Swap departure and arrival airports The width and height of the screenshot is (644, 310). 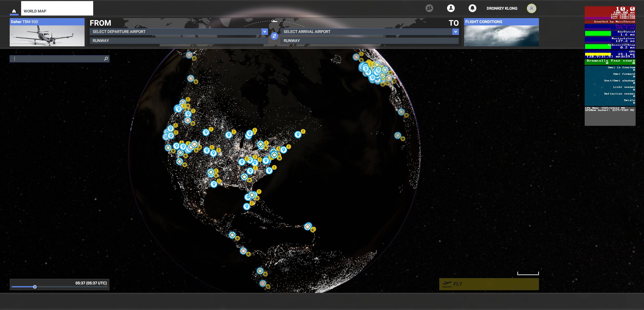(x=274, y=36)
